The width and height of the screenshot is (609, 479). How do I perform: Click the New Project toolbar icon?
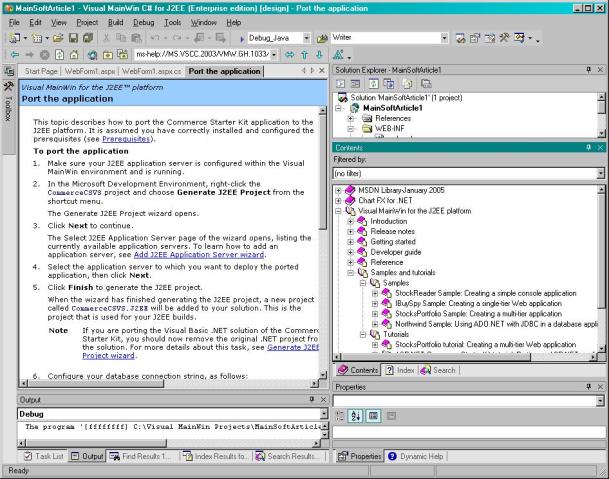(15, 38)
